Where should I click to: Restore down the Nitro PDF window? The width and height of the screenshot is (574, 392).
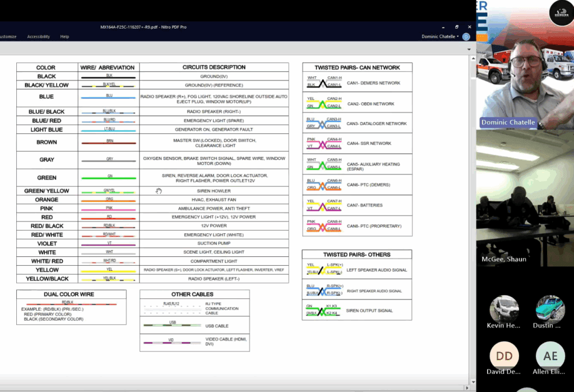[x=456, y=27]
